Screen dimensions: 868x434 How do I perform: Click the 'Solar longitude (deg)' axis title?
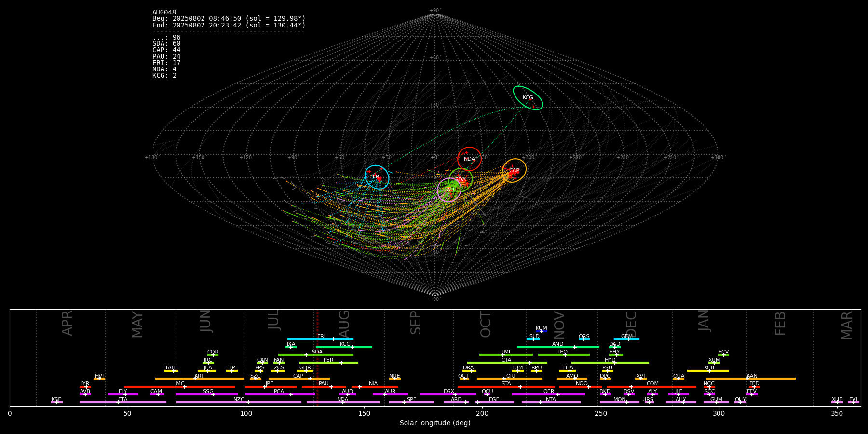(435, 423)
